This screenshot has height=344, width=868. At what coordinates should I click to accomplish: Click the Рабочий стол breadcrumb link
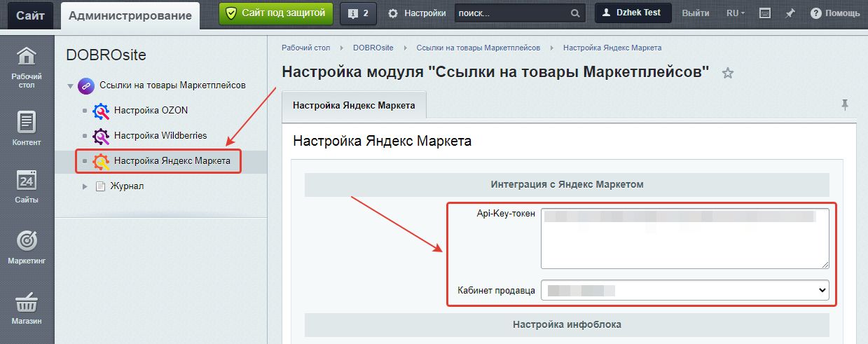click(305, 48)
